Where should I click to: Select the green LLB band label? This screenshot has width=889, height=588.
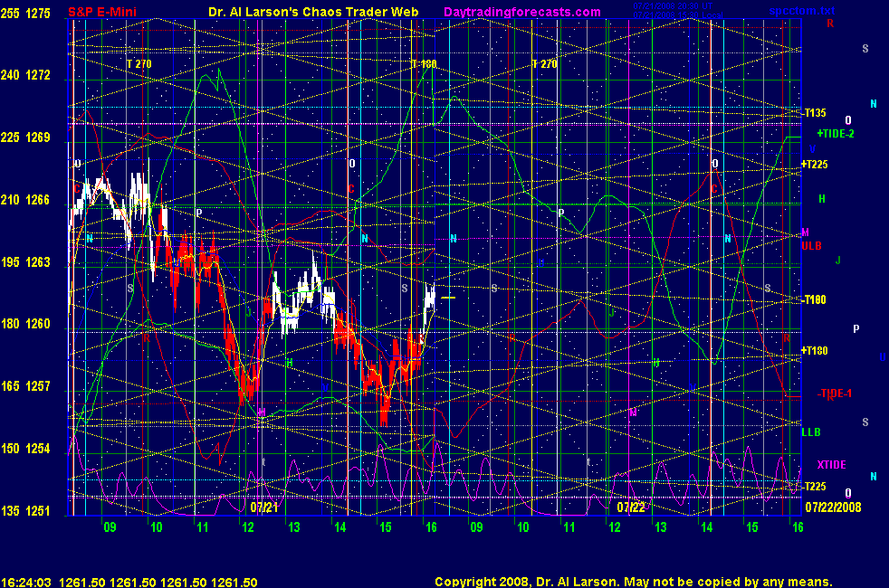coord(811,432)
